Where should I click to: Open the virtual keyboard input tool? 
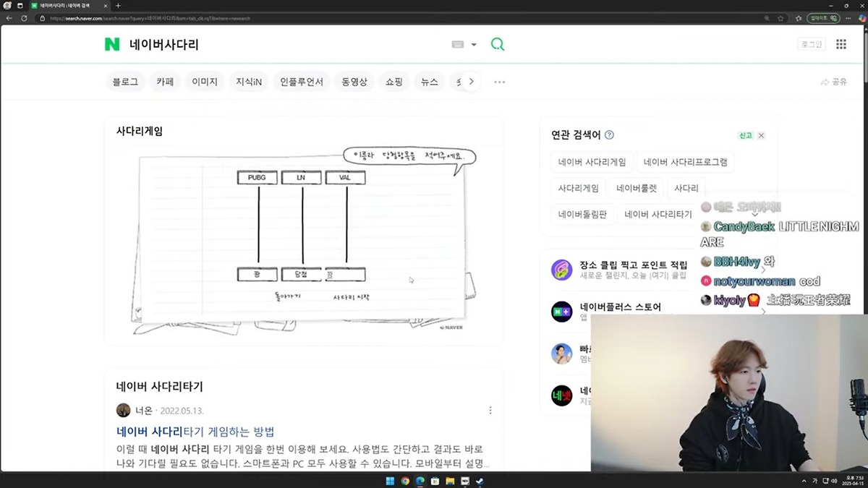(458, 45)
